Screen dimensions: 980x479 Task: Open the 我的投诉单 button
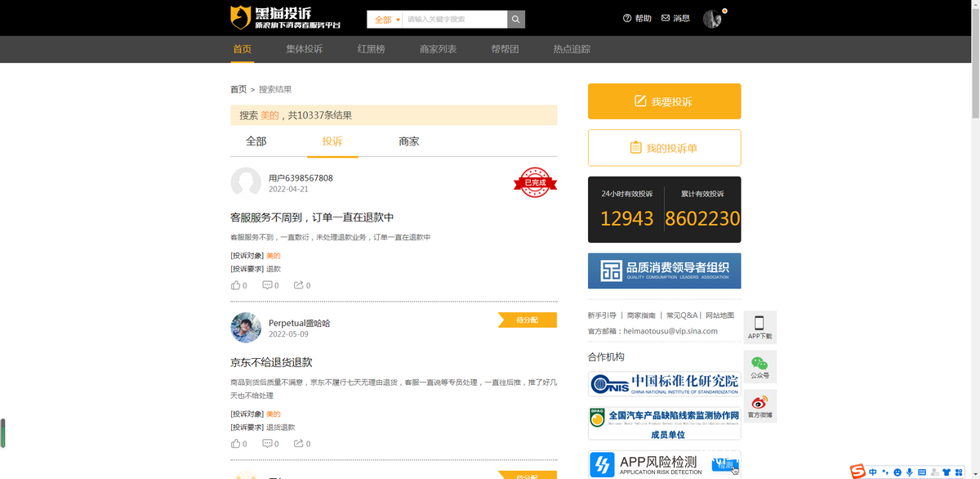coord(664,148)
